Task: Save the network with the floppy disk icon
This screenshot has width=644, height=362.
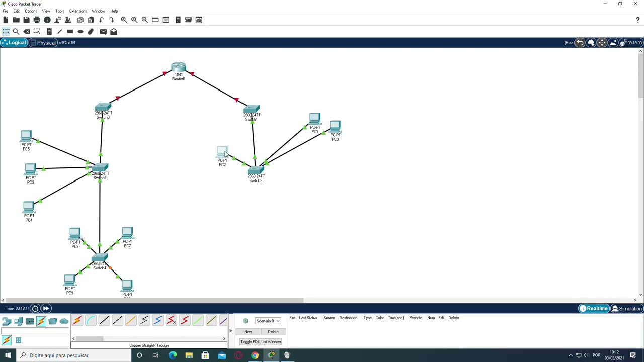Action: tap(26, 20)
